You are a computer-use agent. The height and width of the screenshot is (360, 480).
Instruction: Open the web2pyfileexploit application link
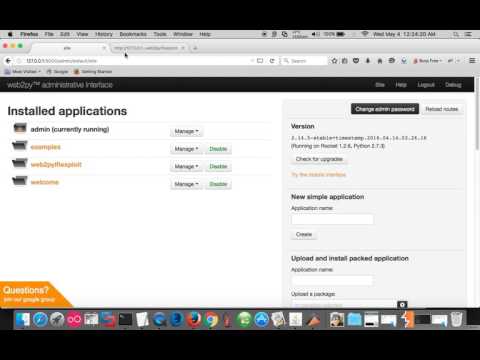point(56,165)
